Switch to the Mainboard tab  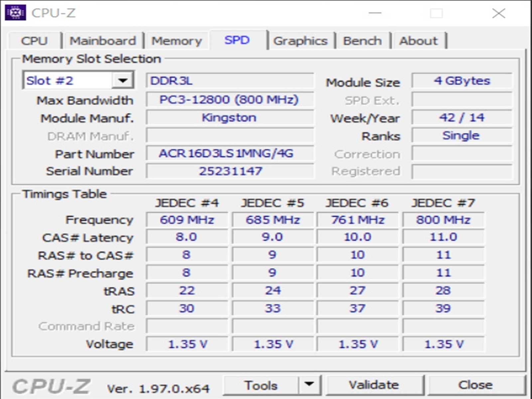pos(103,41)
